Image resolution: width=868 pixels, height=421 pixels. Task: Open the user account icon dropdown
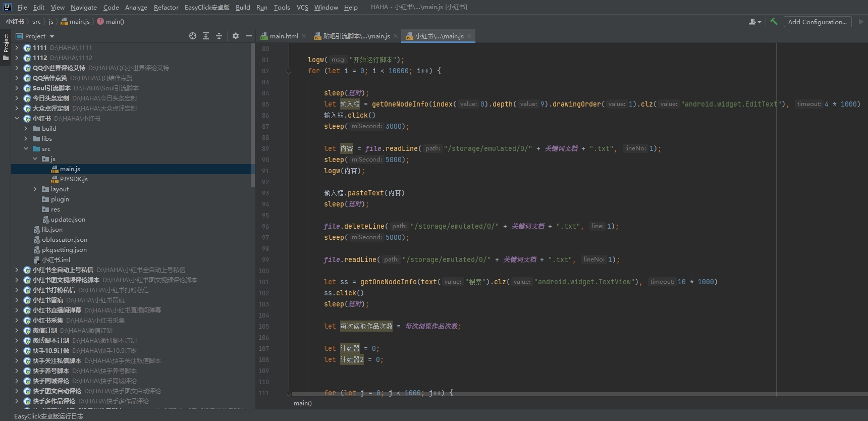pos(755,22)
